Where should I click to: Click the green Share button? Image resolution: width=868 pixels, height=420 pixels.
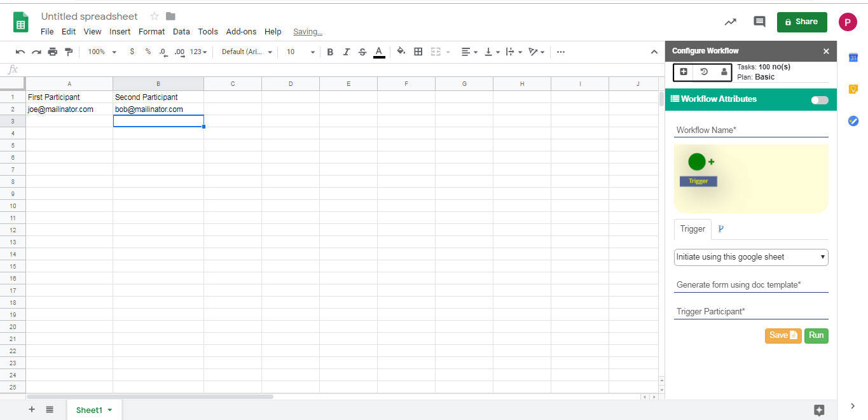coord(802,22)
